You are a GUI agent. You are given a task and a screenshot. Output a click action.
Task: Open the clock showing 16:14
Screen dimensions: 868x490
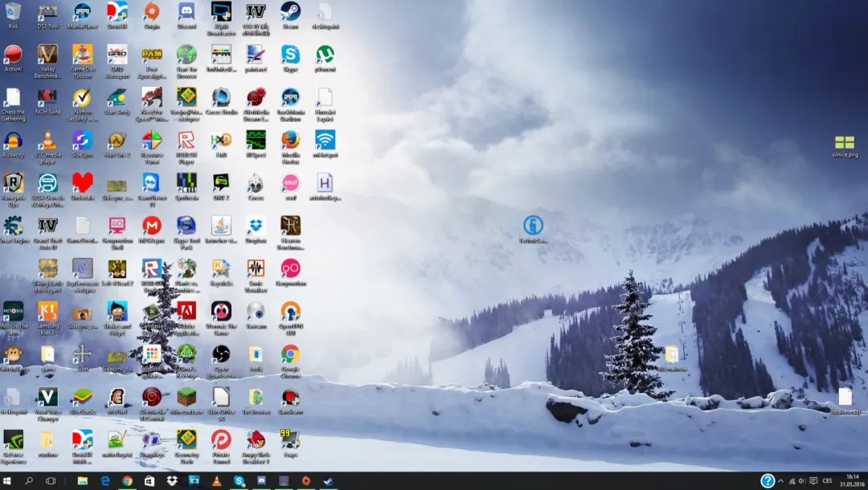(x=853, y=480)
